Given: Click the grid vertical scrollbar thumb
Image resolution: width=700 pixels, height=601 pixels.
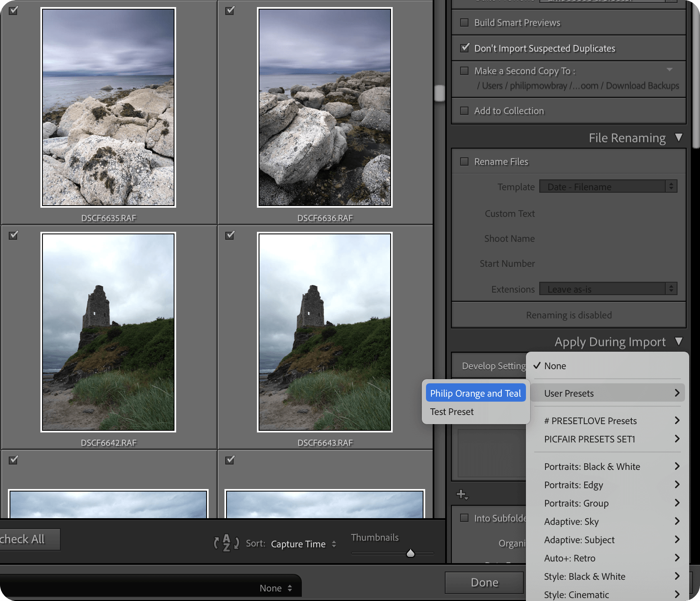Looking at the screenshot, I should coord(439,93).
